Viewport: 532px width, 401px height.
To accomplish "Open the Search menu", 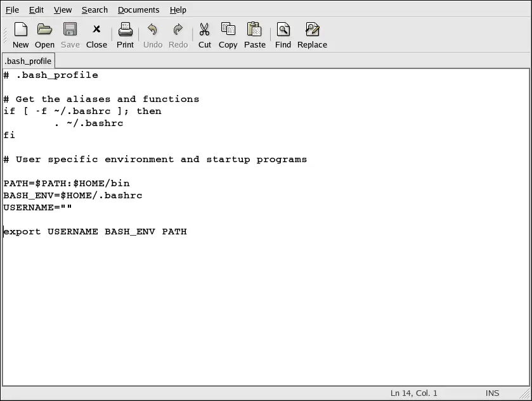I will pos(94,10).
